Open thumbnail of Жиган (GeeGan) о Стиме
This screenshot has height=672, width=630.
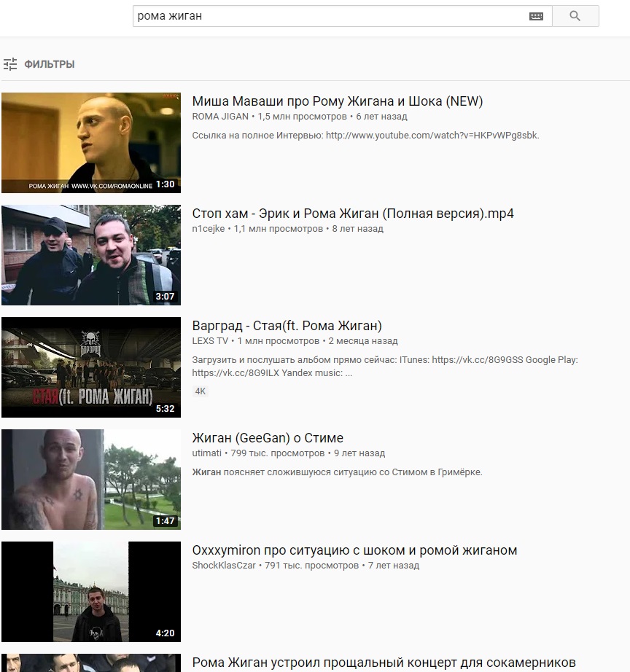coord(91,480)
